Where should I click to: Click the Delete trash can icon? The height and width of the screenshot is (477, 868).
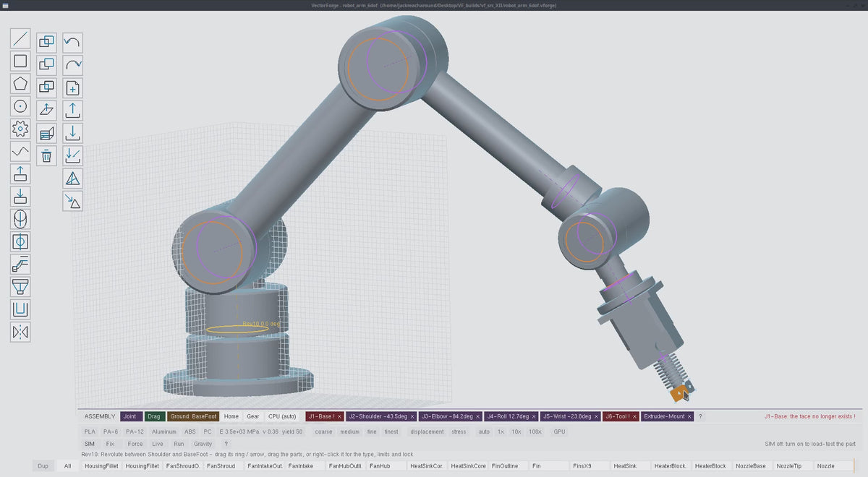coord(46,155)
